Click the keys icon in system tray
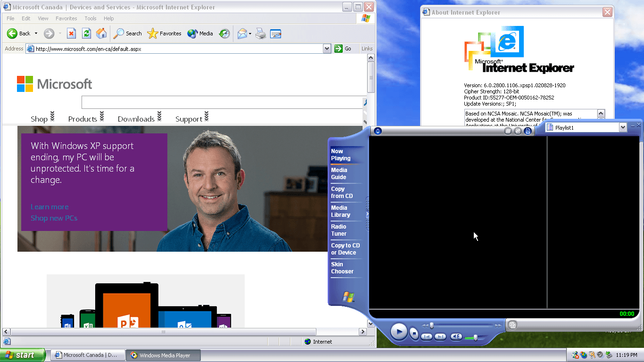Screen dimensions: 644x362 tap(592, 355)
